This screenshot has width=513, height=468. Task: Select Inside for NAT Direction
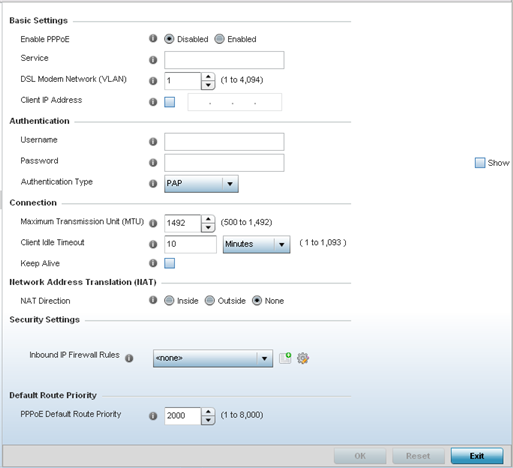[x=169, y=301]
